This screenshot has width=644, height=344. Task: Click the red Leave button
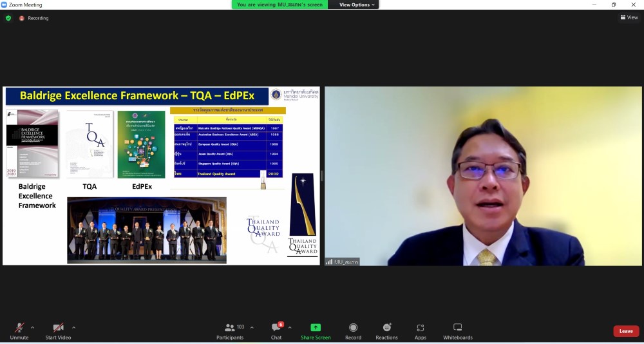pos(625,331)
